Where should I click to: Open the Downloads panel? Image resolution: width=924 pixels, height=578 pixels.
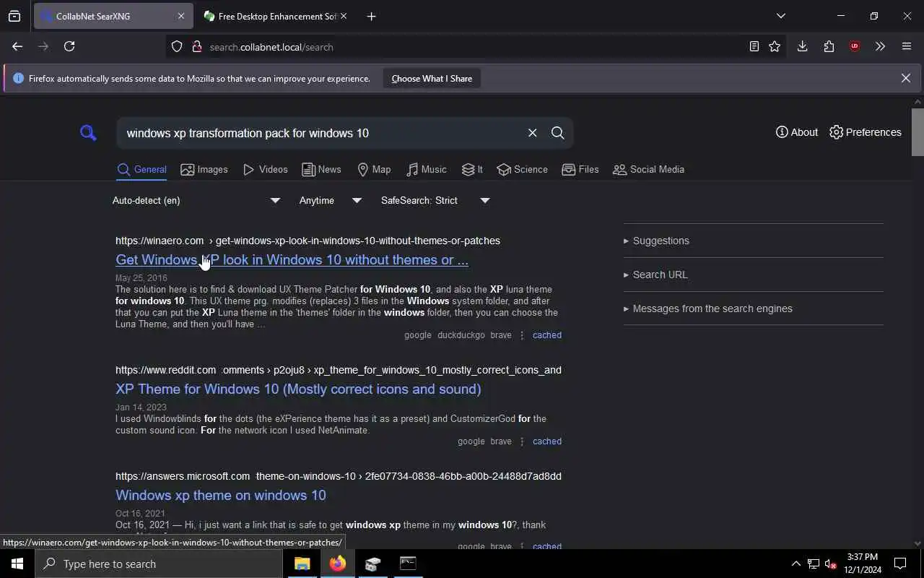pos(802,46)
